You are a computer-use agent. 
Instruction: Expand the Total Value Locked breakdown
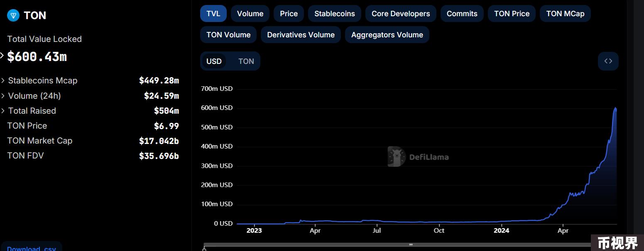(x=2, y=56)
